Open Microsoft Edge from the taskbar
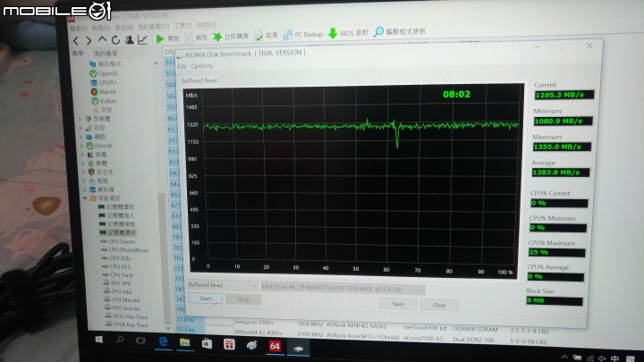 (163, 341)
